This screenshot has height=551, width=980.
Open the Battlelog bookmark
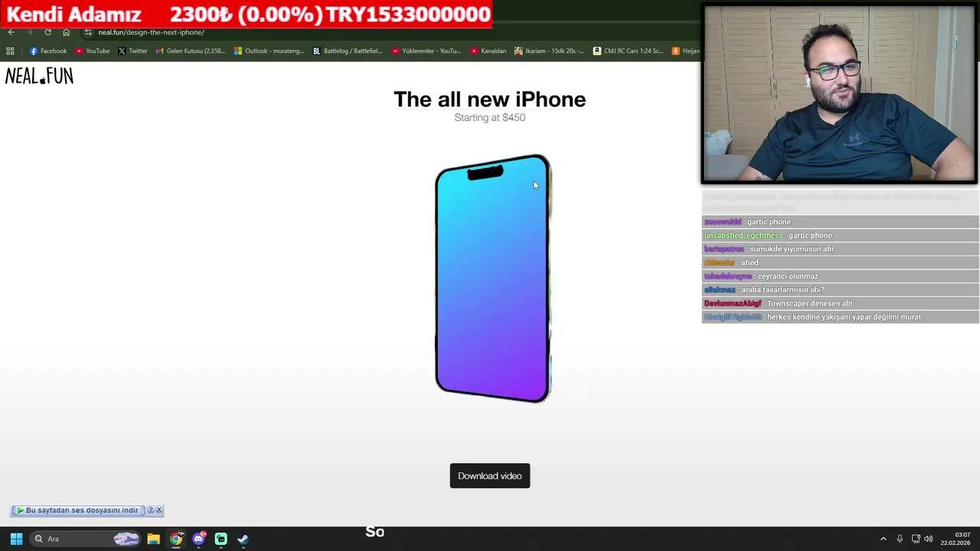click(x=348, y=51)
